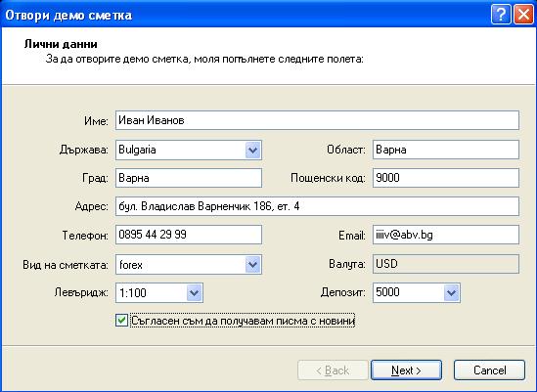Open the Държава dropdown arrow
The height and width of the screenshot is (392, 537).
(x=252, y=150)
